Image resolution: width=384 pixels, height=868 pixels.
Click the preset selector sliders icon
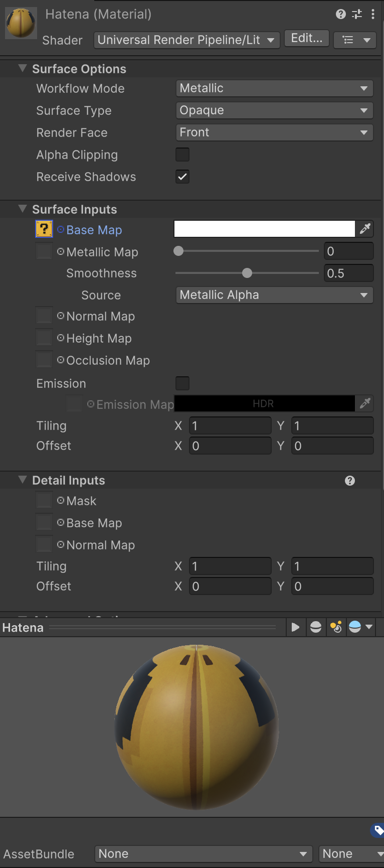point(357,14)
